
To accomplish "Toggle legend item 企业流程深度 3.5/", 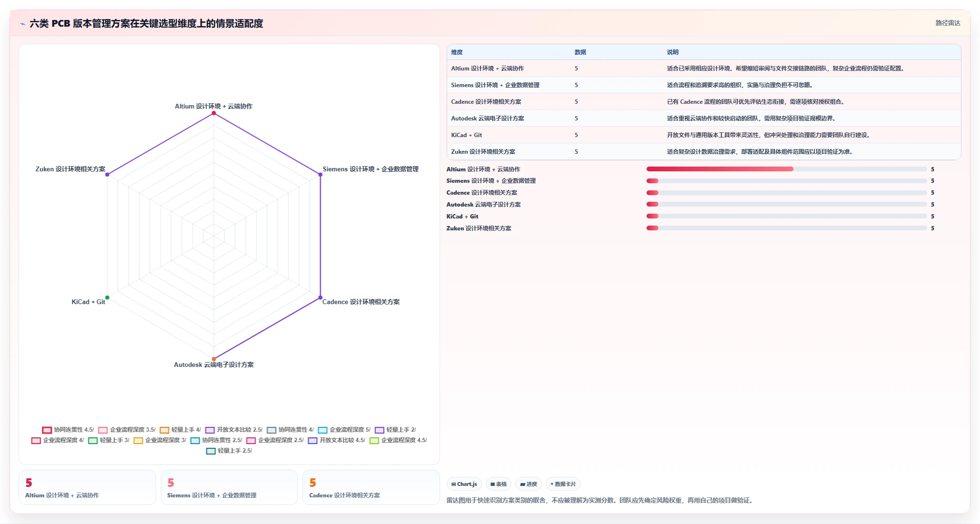I will [127, 430].
